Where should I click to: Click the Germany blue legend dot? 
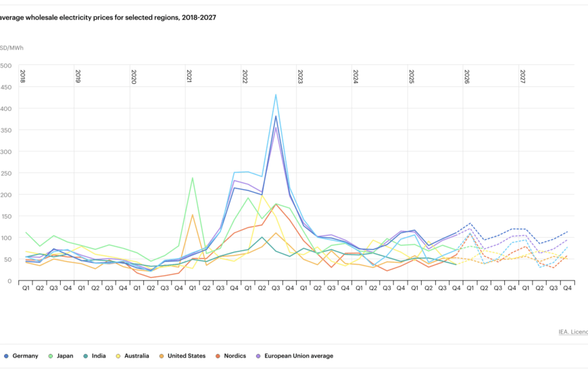6,356
